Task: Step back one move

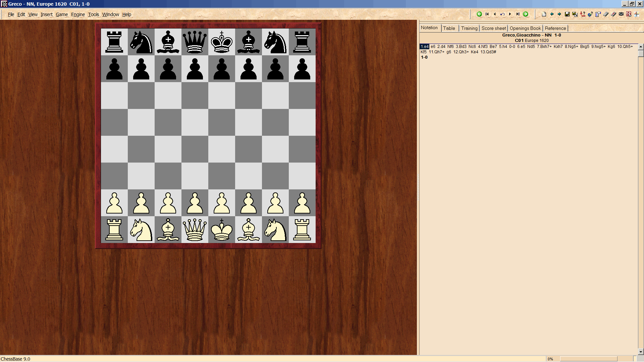Action: pyautogui.click(x=495, y=14)
